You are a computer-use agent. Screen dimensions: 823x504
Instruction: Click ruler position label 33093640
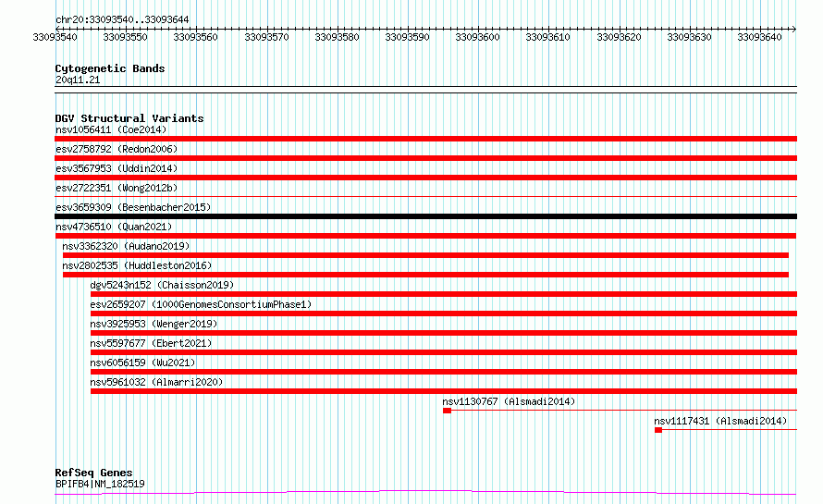(759, 37)
